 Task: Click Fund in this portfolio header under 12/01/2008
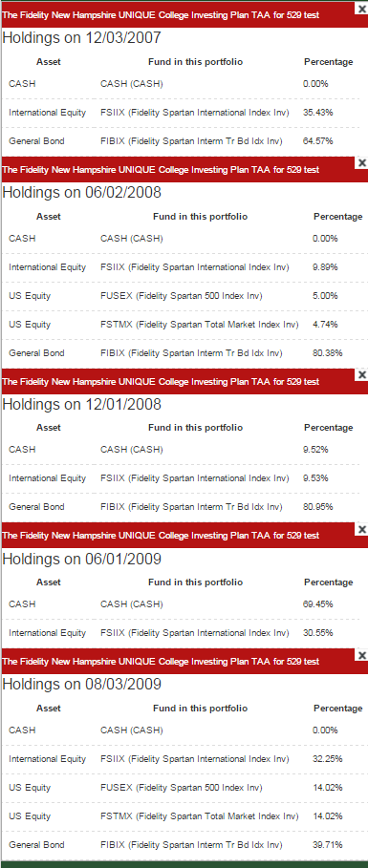coord(195,428)
